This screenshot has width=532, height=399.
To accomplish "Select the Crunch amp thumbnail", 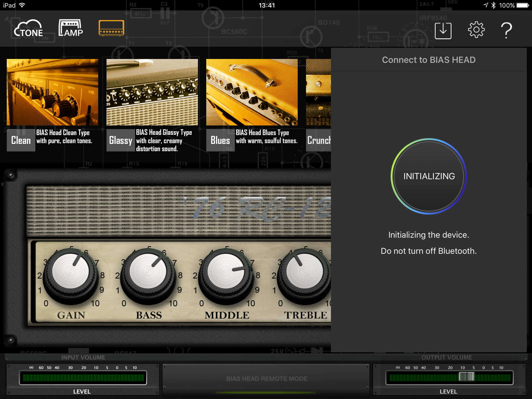I will [318, 92].
